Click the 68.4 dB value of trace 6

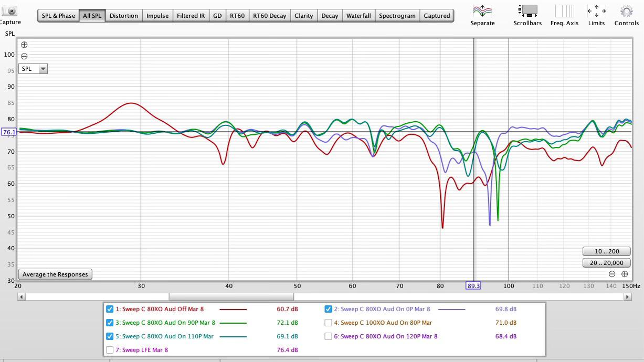point(505,336)
